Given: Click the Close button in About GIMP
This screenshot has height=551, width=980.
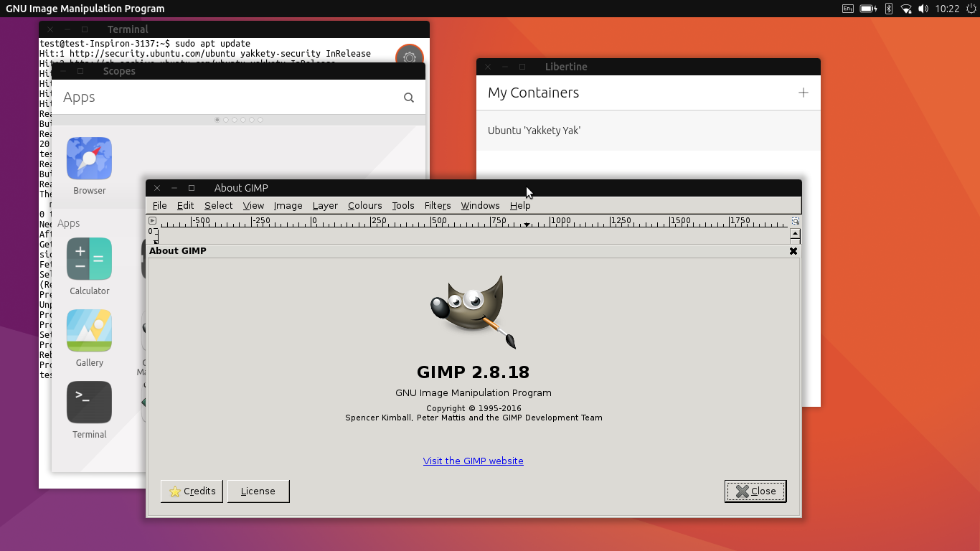Looking at the screenshot, I should (755, 491).
